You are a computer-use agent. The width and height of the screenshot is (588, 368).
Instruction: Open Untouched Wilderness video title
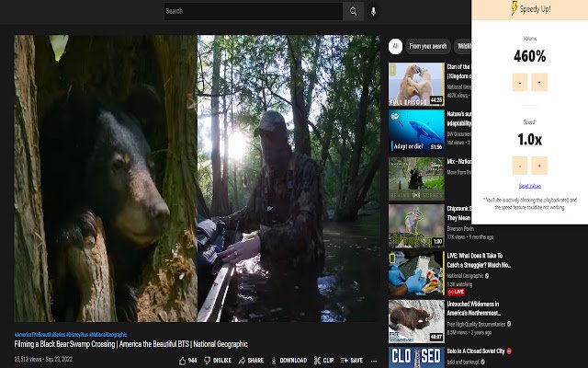coord(474,308)
